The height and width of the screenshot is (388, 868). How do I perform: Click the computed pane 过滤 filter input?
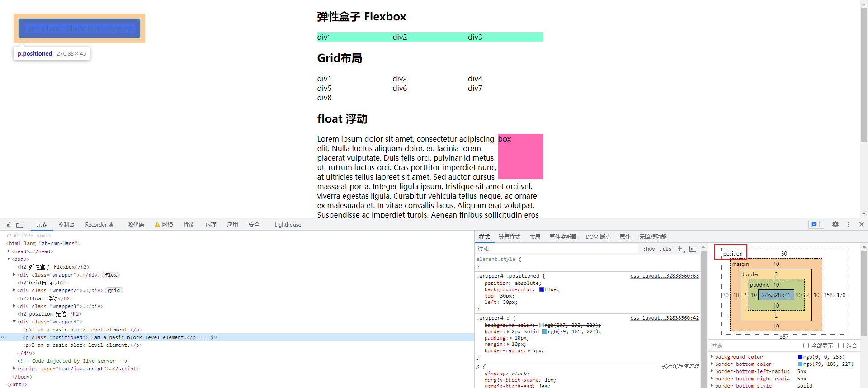point(754,345)
